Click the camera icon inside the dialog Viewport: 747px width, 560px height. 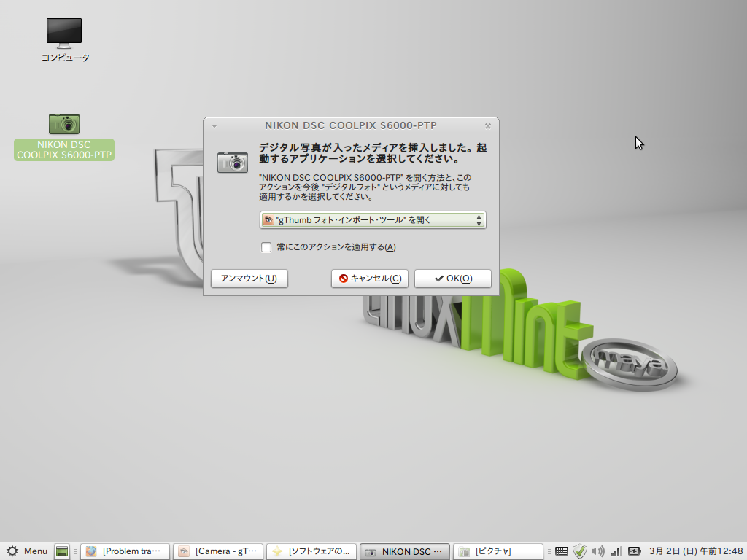(x=232, y=163)
